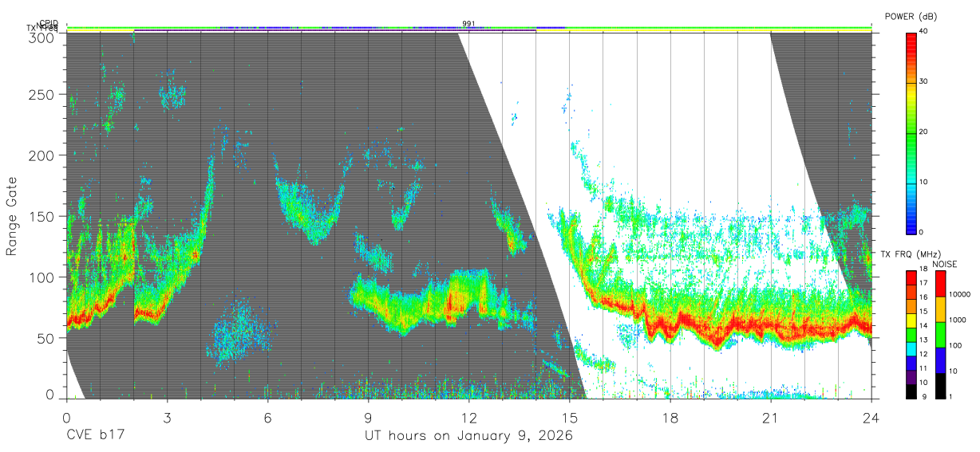The height and width of the screenshot is (452, 980).
Task: Click the 18 MHz frequency label
Action: (x=924, y=269)
